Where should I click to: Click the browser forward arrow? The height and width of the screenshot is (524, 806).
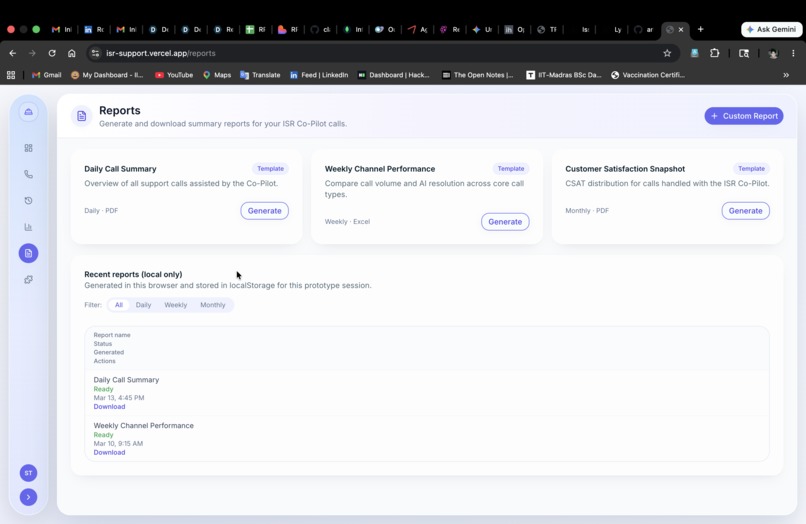coord(32,53)
